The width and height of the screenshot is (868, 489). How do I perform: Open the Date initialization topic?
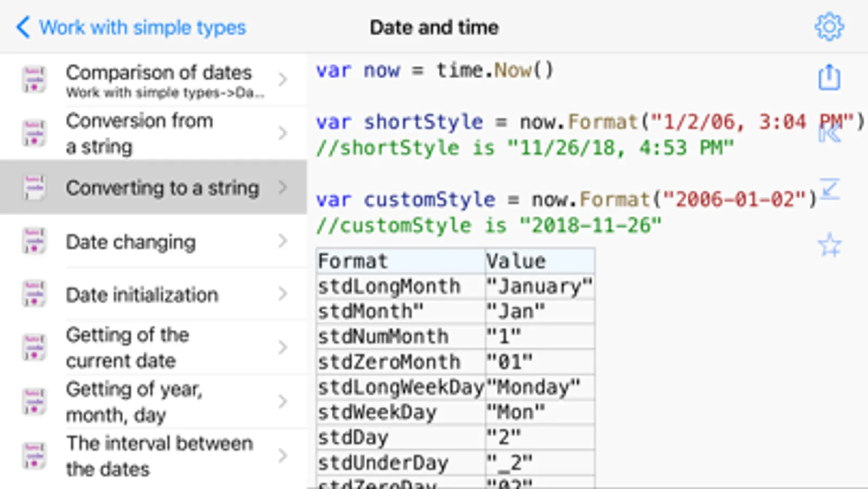pos(142,295)
